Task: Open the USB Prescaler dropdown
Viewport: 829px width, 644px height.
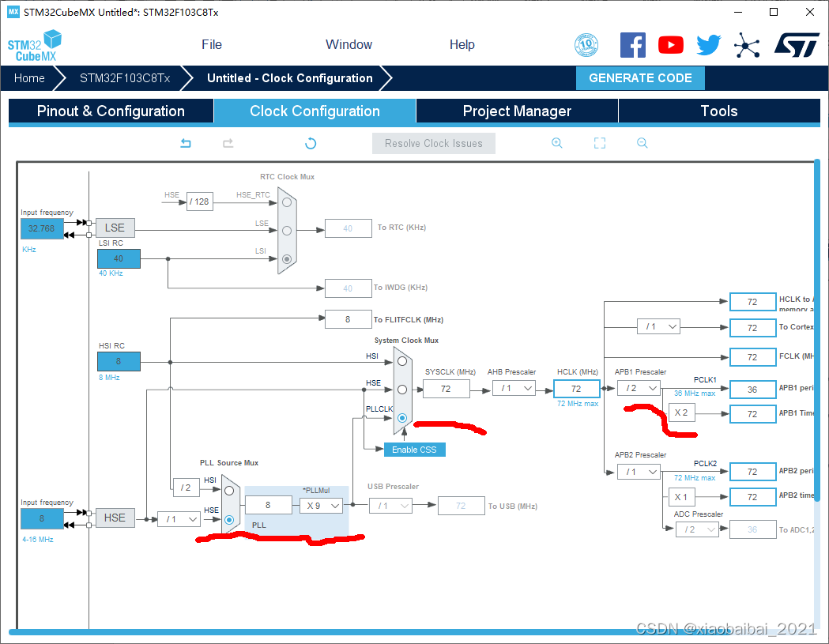Action: 390,506
